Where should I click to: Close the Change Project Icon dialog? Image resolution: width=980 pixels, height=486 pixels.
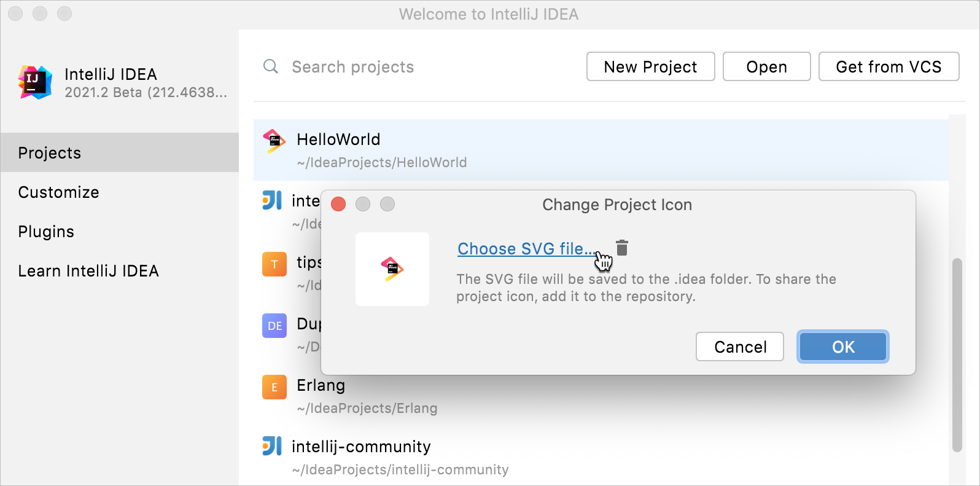tap(338, 204)
